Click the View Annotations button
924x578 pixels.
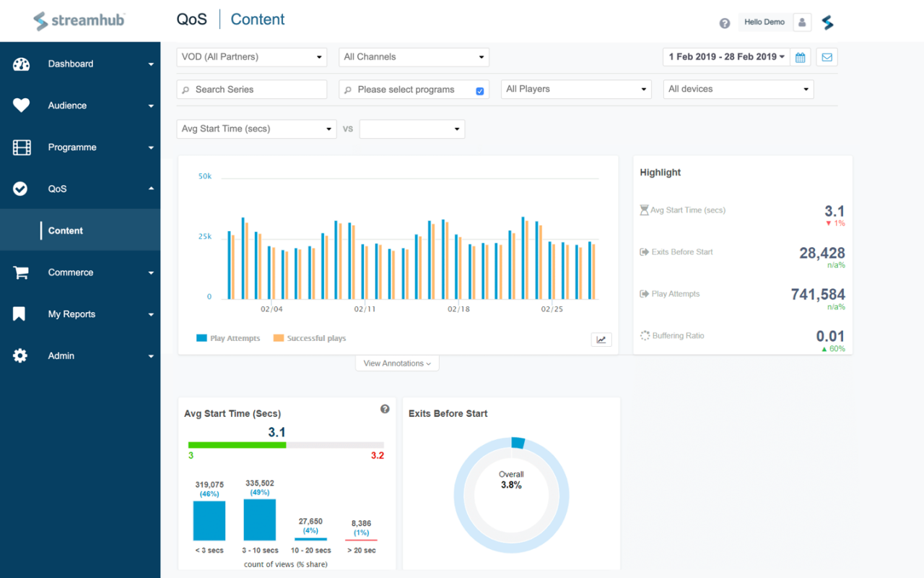coord(397,363)
